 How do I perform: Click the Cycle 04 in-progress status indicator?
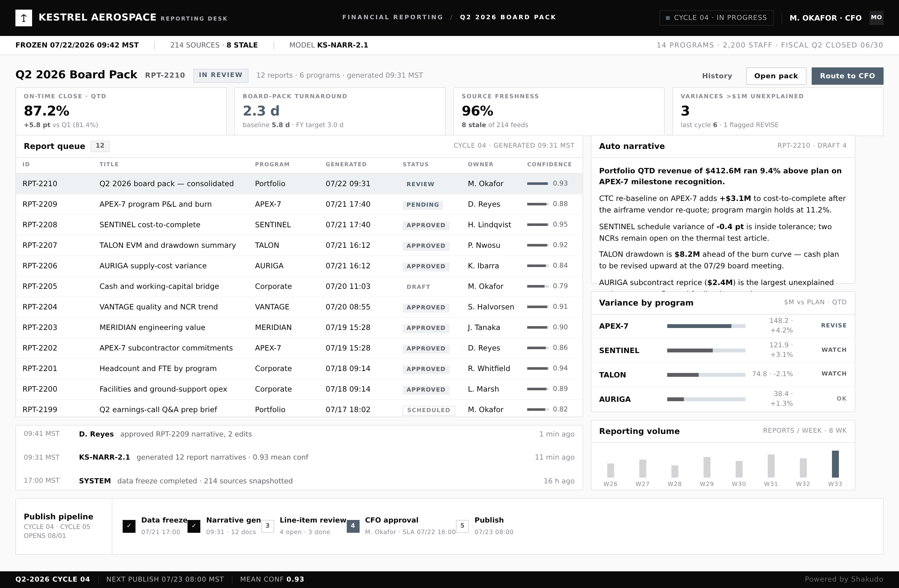(x=716, y=18)
